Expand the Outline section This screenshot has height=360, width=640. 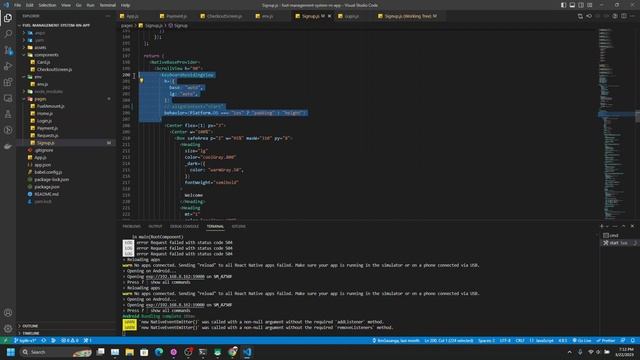[30, 326]
